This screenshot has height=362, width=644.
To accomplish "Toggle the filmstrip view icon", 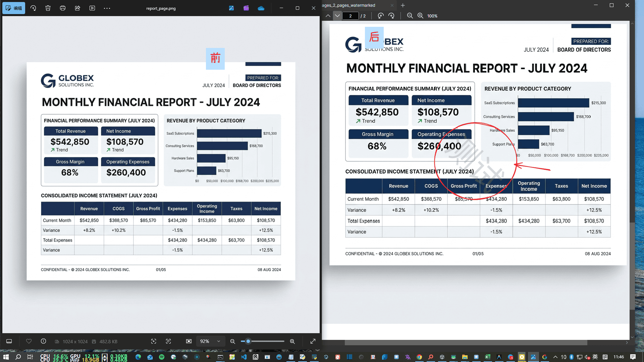I will [x=9, y=341].
